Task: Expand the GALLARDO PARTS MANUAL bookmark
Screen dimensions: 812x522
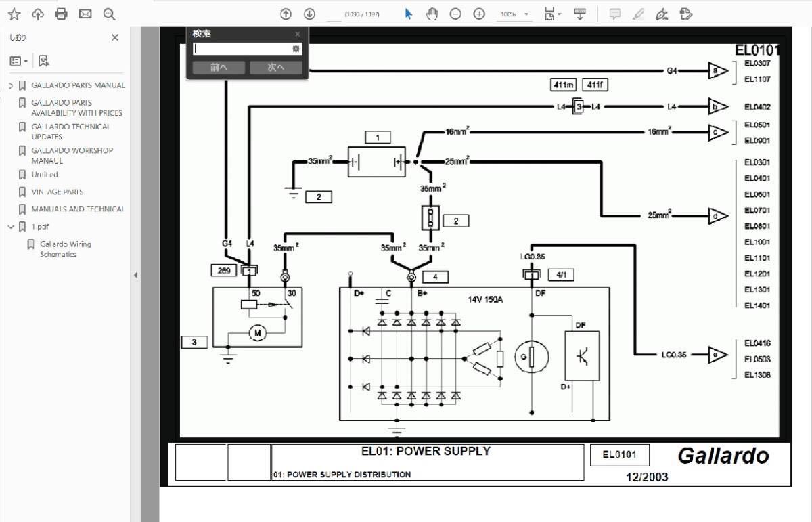Action: [10, 85]
